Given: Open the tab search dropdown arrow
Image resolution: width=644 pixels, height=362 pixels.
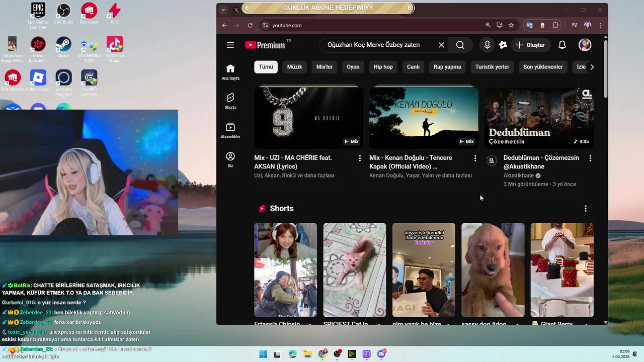Looking at the screenshot, I should point(223,10).
